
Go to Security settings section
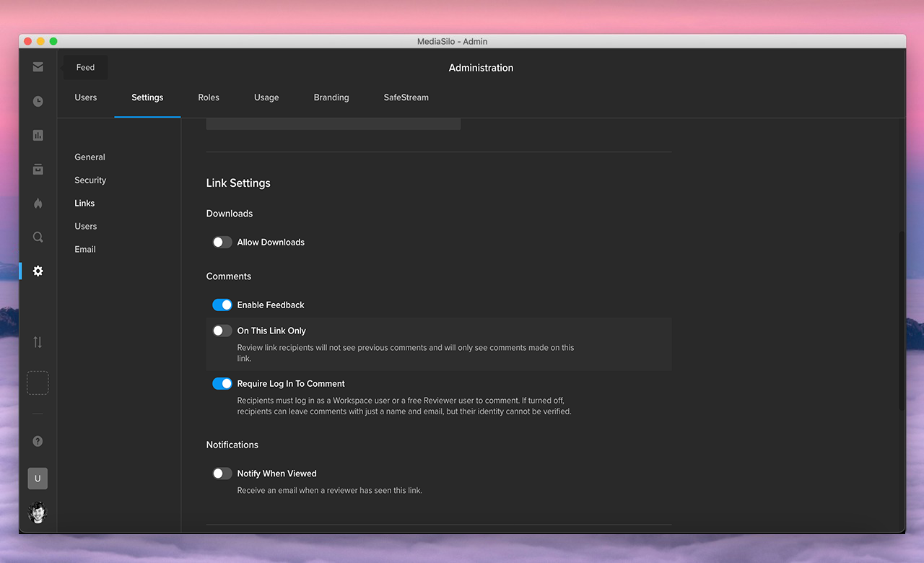(90, 180)
